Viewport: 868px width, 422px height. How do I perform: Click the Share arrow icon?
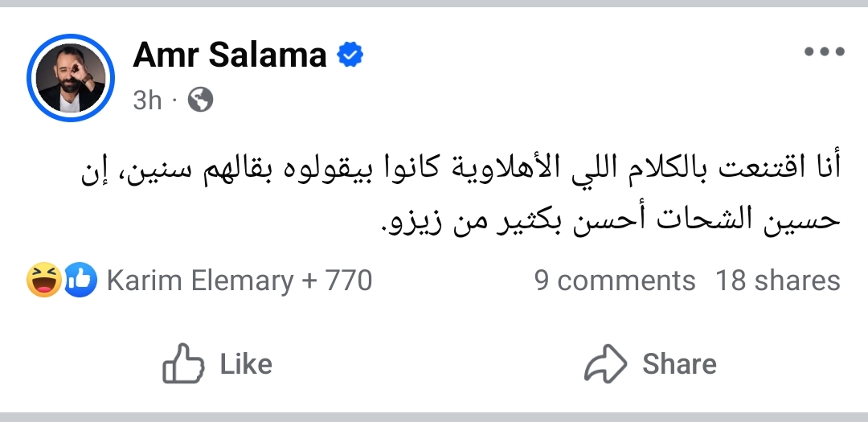pos(605,364)
